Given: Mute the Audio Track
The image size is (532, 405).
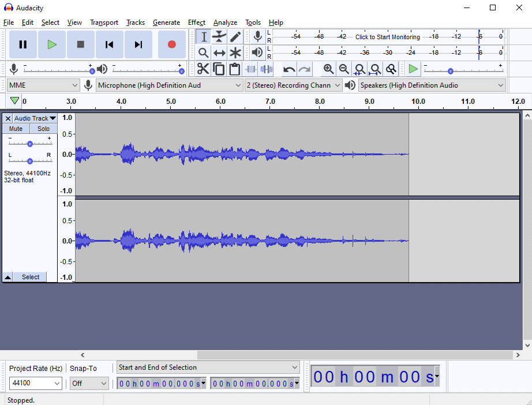Looking at the screenshot, I should coord(15,128).
